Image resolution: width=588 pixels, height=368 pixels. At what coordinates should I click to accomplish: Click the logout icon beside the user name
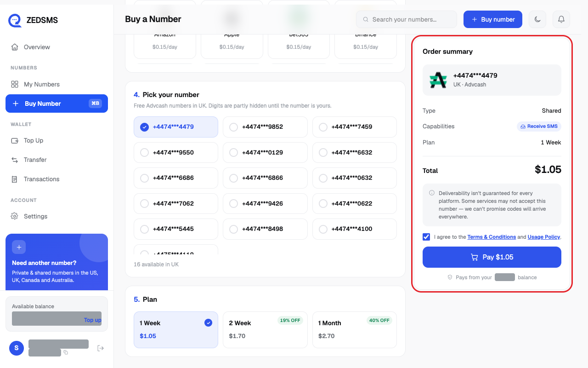(101, 348)
